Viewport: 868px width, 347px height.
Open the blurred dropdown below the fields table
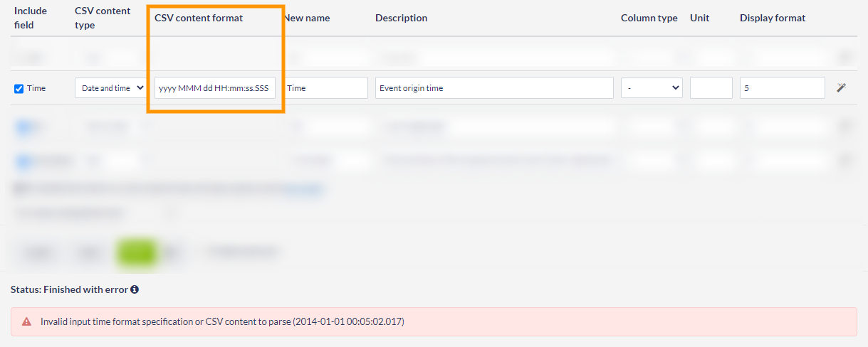click(95, 213)
